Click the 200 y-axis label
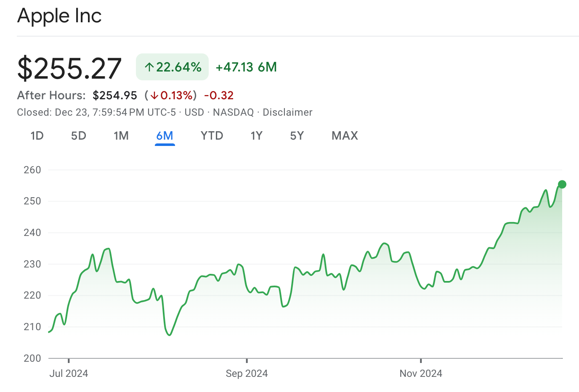The image size is (579, 392). click(32, 358)
